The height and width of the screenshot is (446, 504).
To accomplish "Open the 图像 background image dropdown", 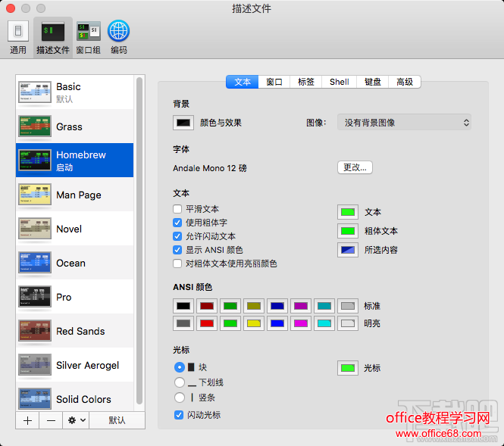I will [404, 122].
